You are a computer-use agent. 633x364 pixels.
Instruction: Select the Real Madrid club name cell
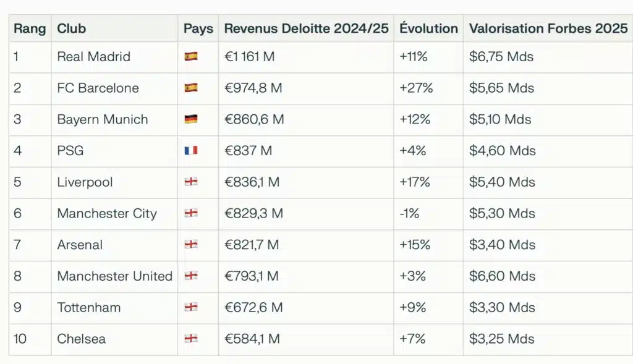93,57
